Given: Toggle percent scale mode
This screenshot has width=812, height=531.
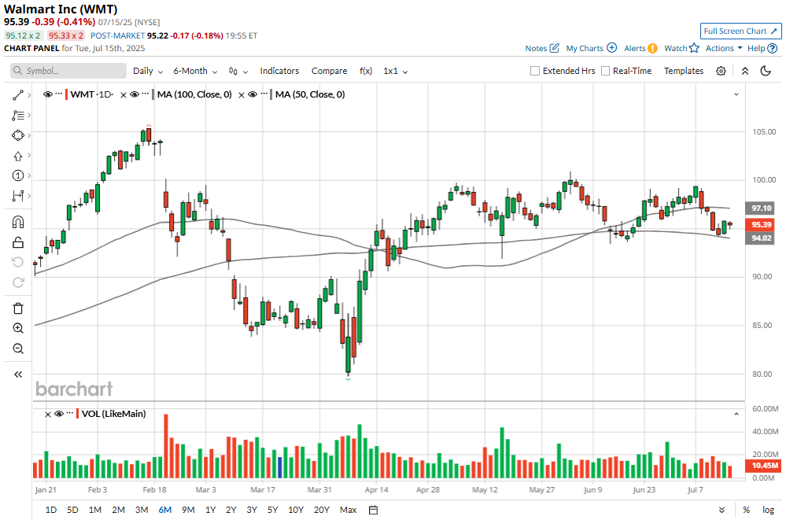Looking at the screenshot, I should coord(746,510).
